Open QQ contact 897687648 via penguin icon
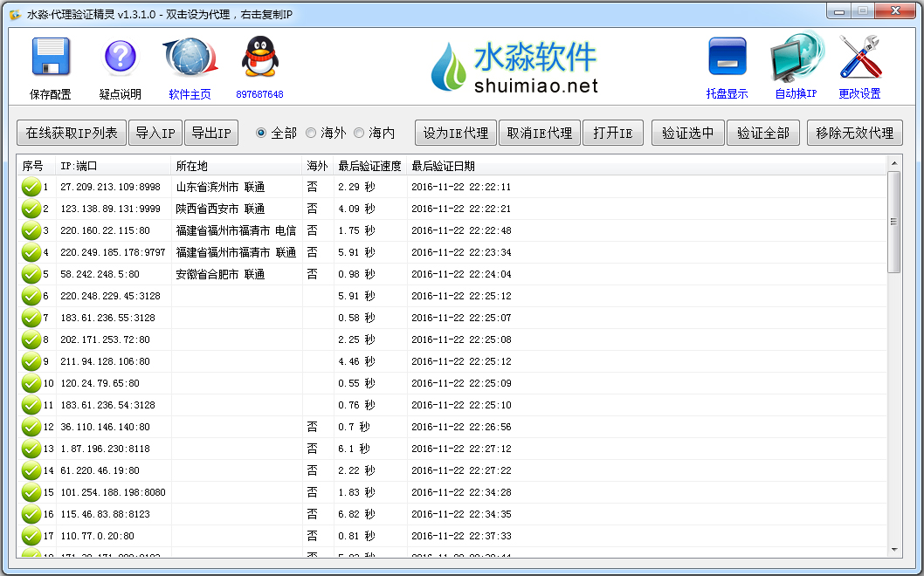This screenshot has height=576, width=924. pyautogui.click(x=258, y=55)
